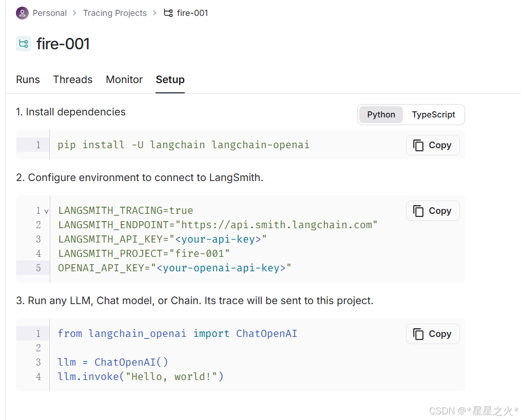The image size is (521, 420).
Task: Go to Tracing Projects breadcrumb
Action: point(114,13)
